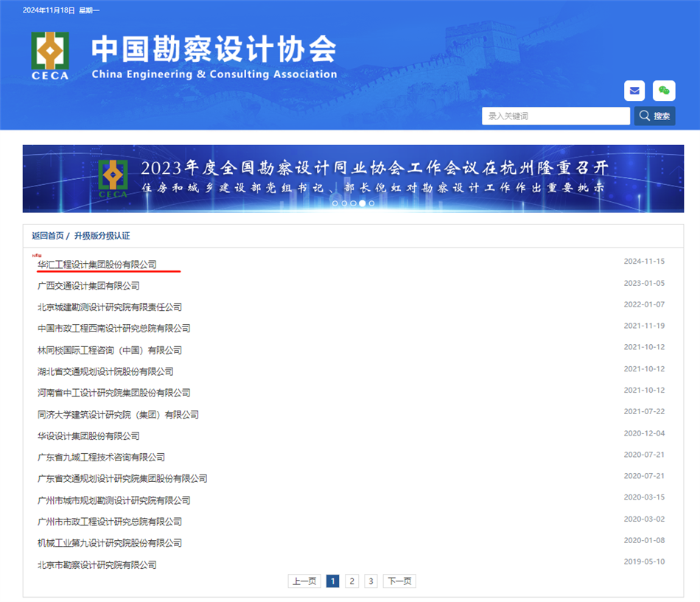
Task: Click the 上一页 previous page button
Action: pos(304,581)
